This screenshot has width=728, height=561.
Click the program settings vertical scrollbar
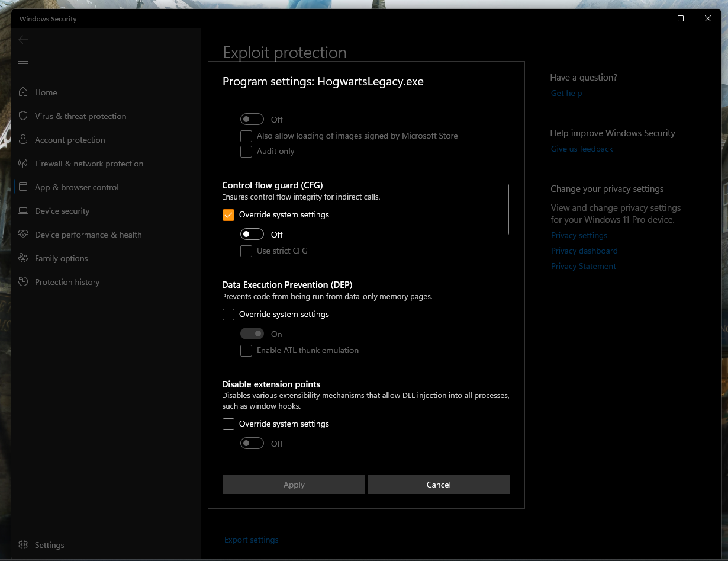pyautogui.click(x=508, y=209)
